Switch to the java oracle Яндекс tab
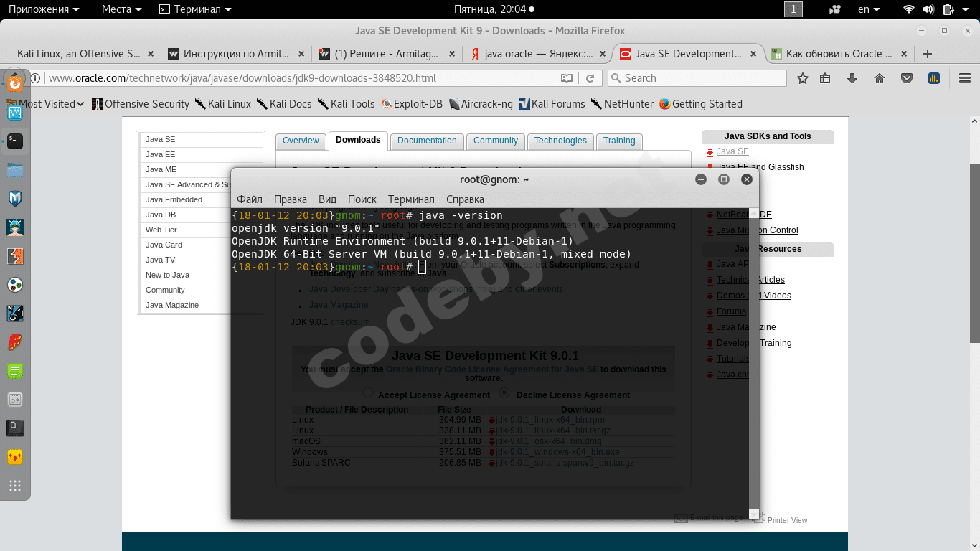The height and width of the screenshot is (551, 980). point(538,54)
